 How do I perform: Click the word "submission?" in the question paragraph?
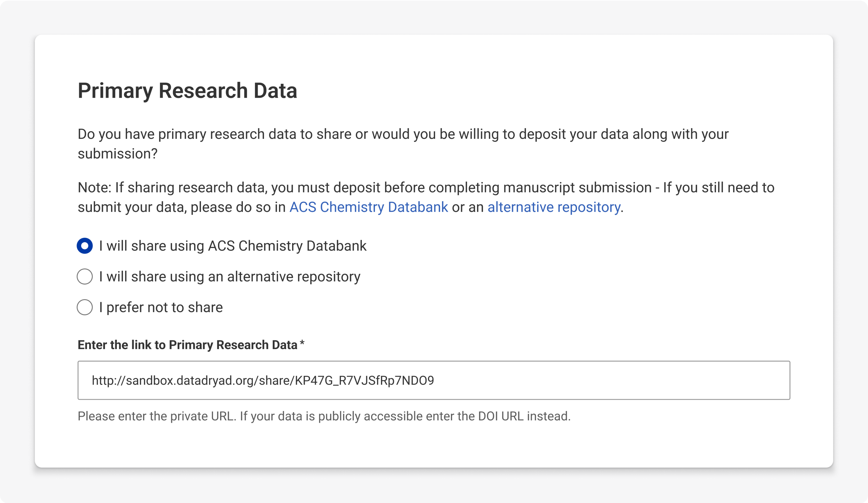pyautogui.click(x=118, y=154)
